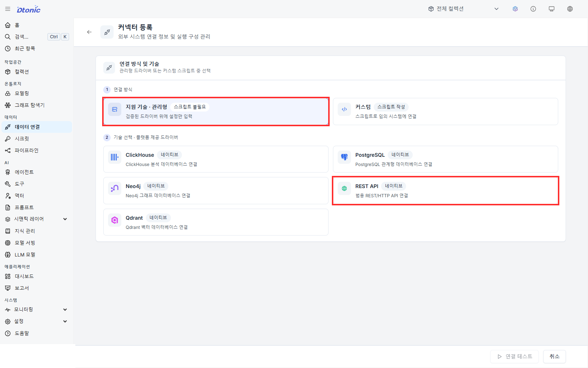Click the 연결 테스트 button
588x368 pixels.
pos(514,357)
